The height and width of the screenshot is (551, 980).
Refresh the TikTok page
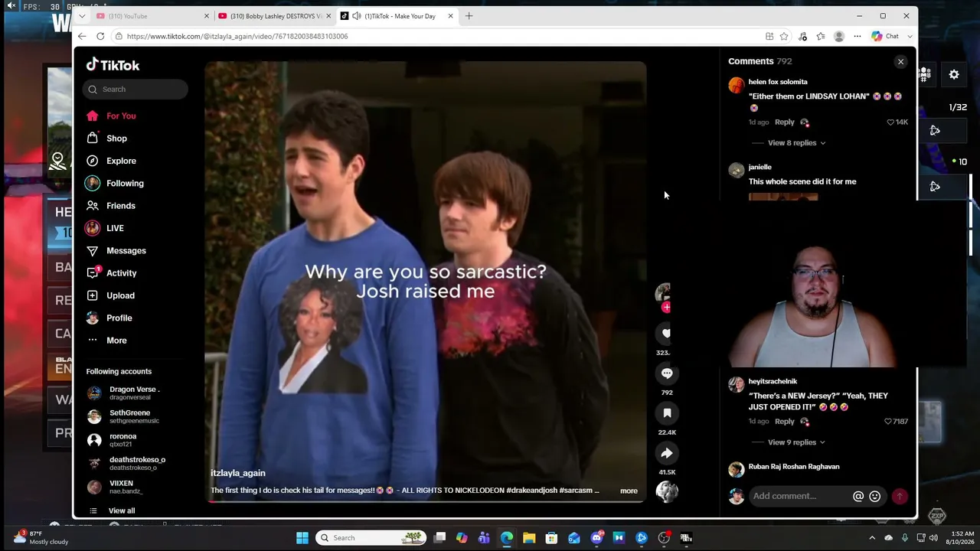click(100, 36)
